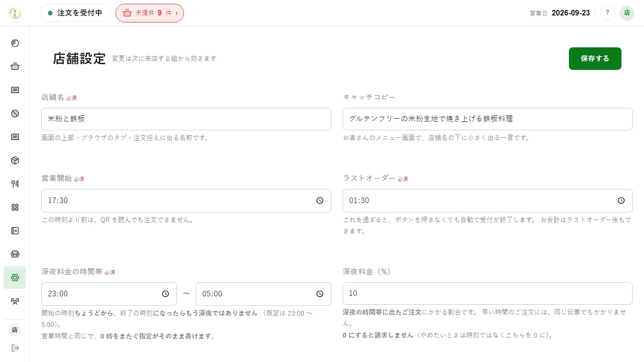
Task: Click the 0 にすると請求しません hint text
Action: pyautogui.click(x=378, y=335)
